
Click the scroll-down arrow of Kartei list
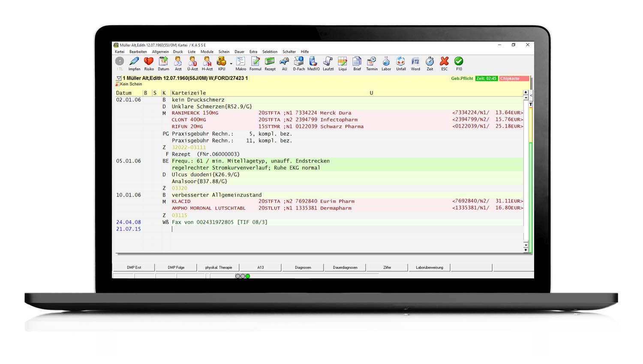click(x=526, y=250)
